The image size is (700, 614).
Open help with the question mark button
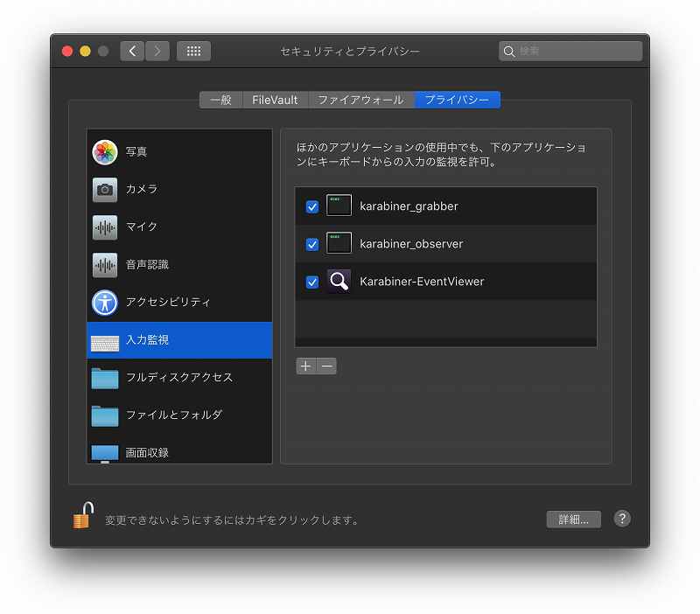click(x=622, y=519)
